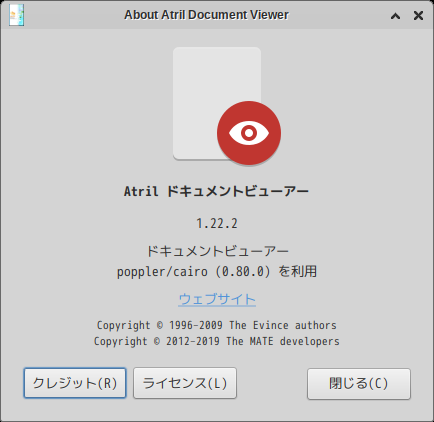Click the 1996-2009 year range text
Image resolution: width=434 pixels, height=422 pixels.
coord(196,325)
